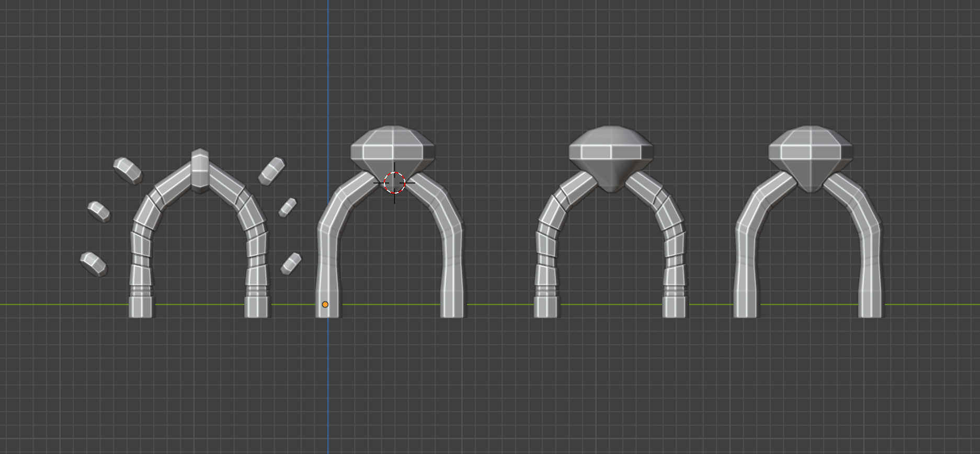Select the middle-left floating shard near fractured arch
This screenshot has width=980, height=454.
pos(99,211)
